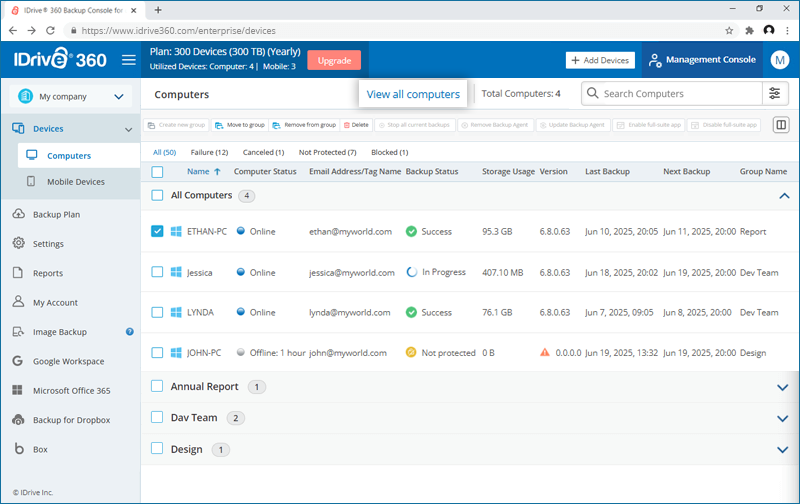Switch to the Blocked (1) tab
Viewport: 800px width, 504px height.
[x=390, y=152]
